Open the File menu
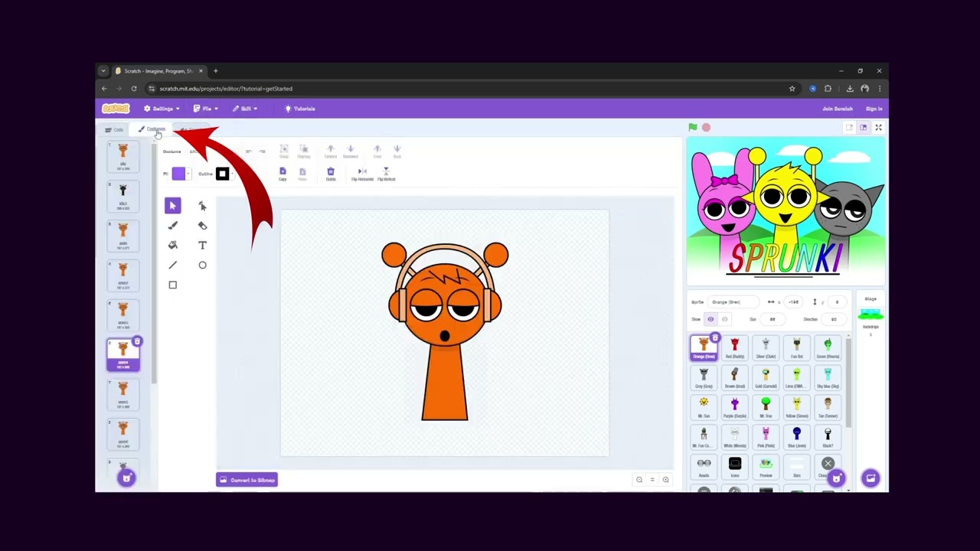Screen dimensions: 980x551 [x=205, y=109]
